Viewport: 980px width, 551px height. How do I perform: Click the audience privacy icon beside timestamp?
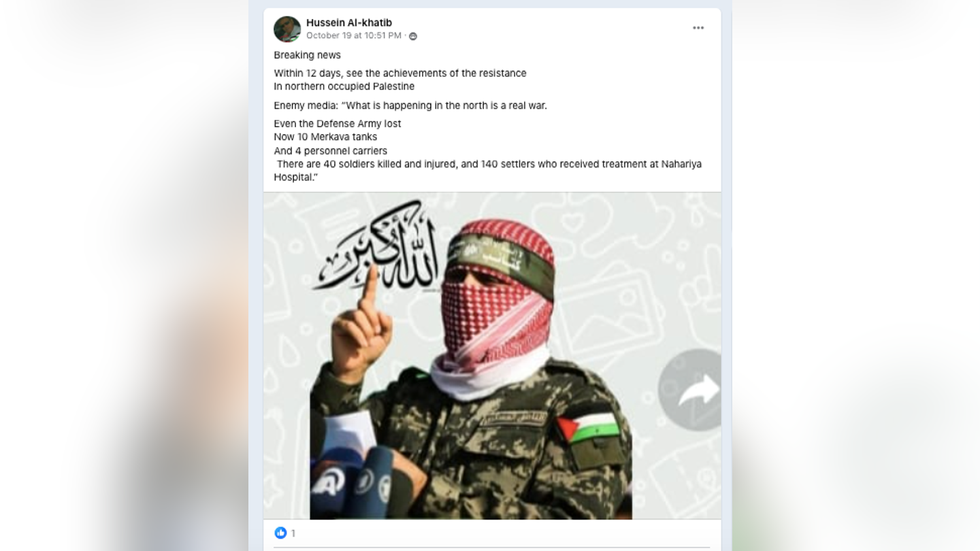coord(413,36)
